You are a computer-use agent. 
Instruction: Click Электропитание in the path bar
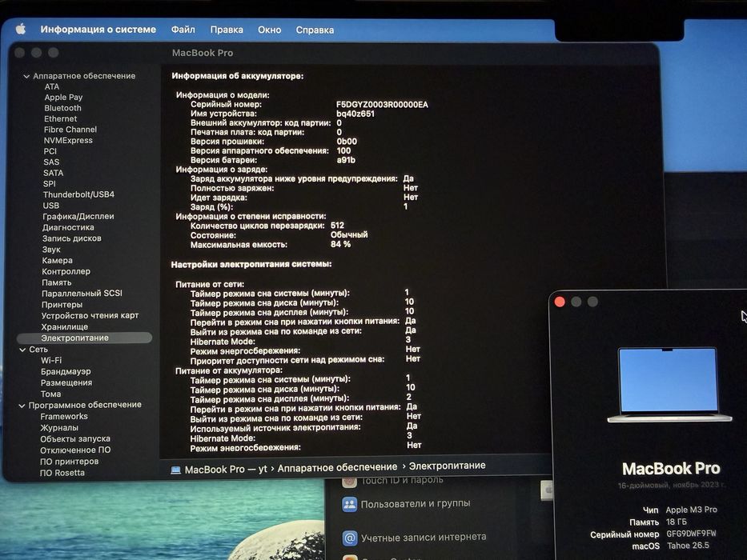tap(448, 466)
